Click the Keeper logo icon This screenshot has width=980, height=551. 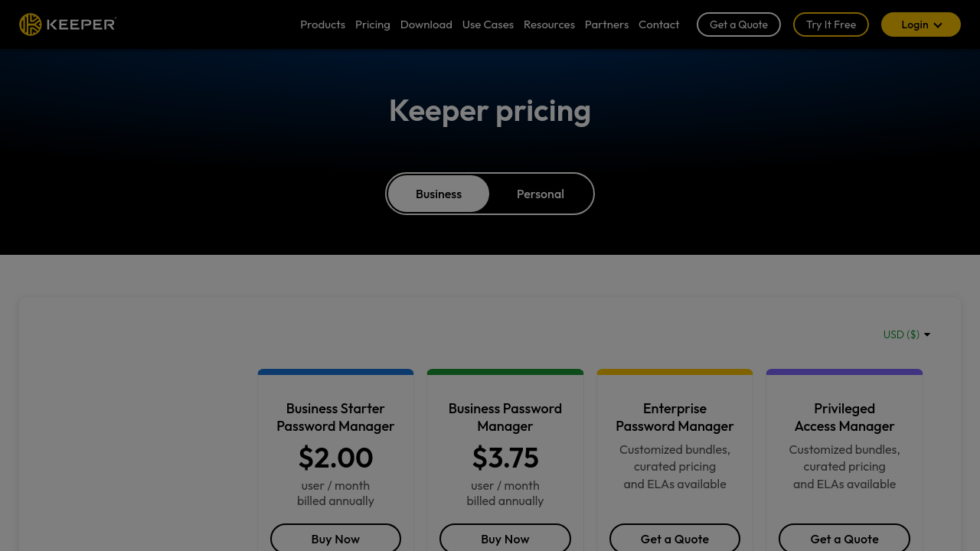pos(31,24)
